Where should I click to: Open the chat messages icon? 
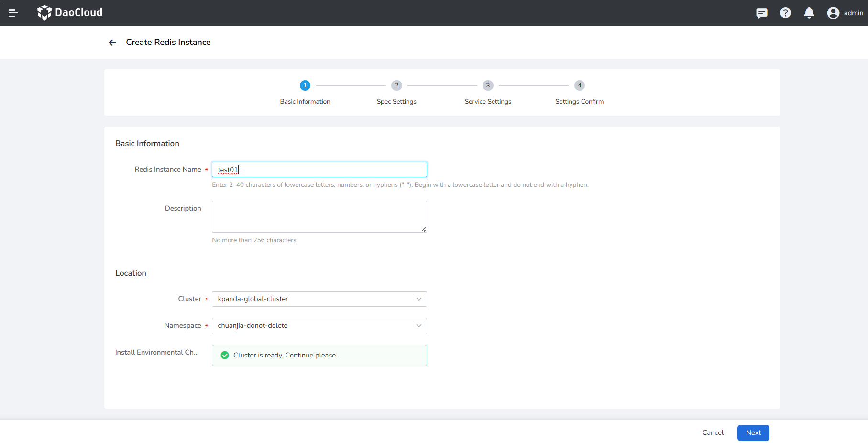point(761,13)
